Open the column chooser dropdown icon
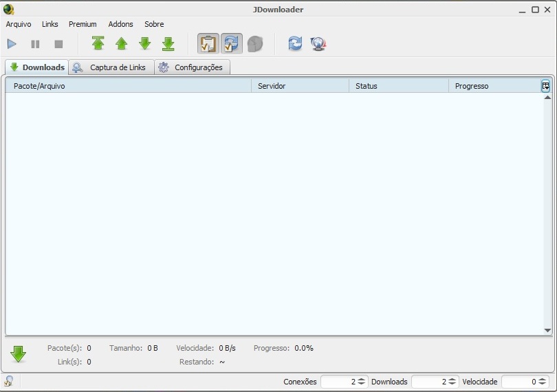The height and width of the screenshot is (392, 557). click(545, 86)
